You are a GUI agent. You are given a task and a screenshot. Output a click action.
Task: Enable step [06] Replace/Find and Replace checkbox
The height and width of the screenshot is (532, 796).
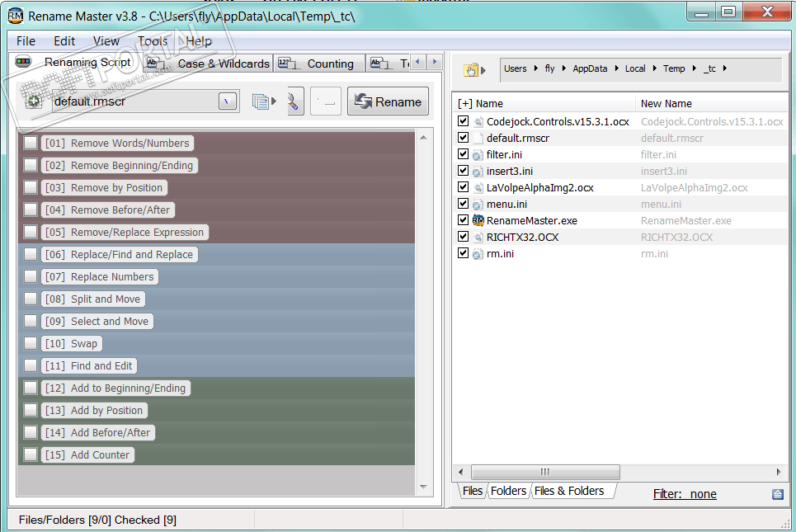[x=31, y=254]
